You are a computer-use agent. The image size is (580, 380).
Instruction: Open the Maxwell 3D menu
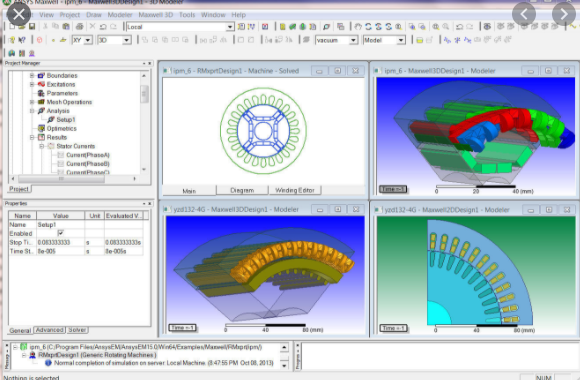point(156,15)
